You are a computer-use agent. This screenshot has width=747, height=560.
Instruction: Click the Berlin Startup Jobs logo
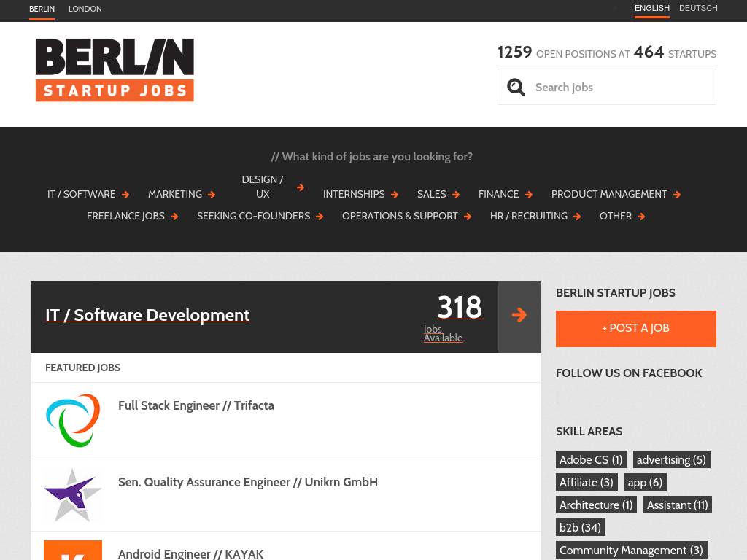coord(115,69)
